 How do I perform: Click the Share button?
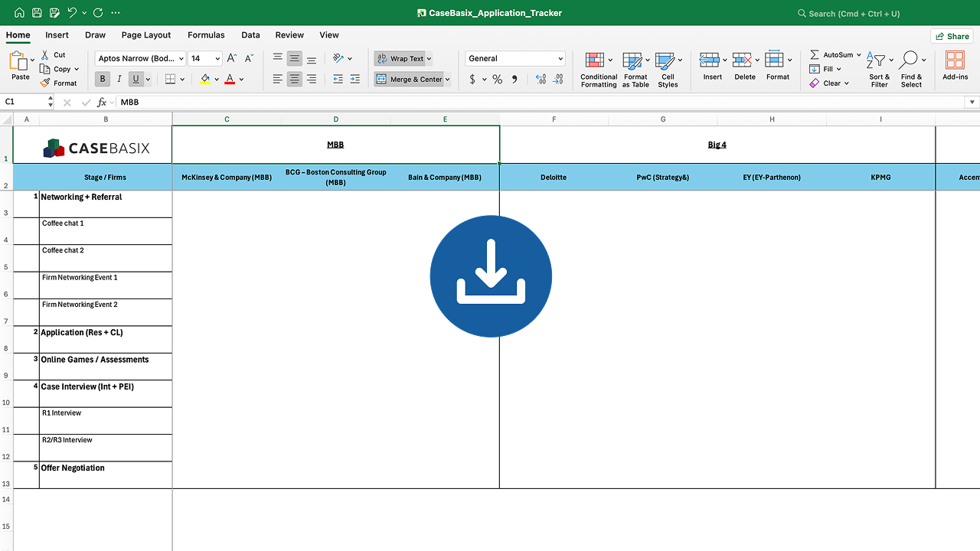click(952, 36)
